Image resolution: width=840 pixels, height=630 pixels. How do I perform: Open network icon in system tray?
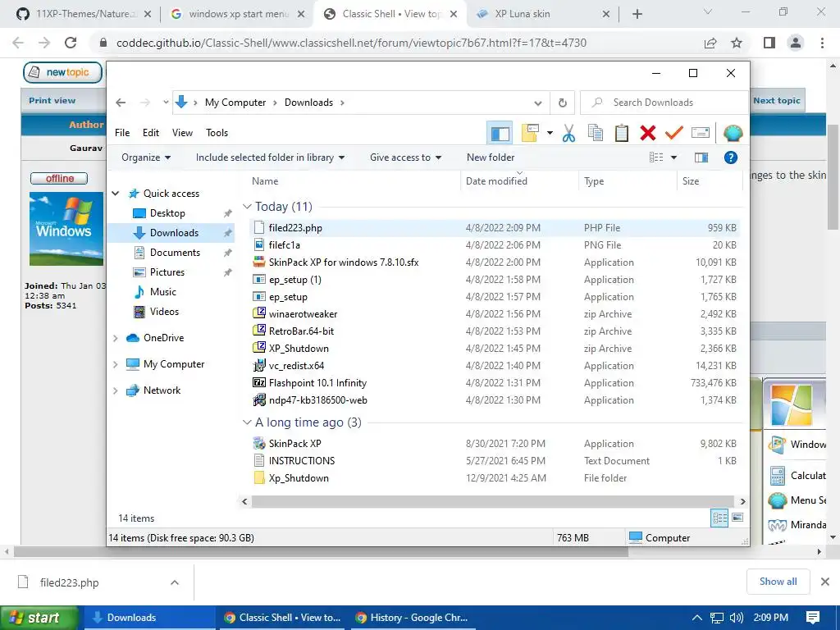(x=717, y=618)
